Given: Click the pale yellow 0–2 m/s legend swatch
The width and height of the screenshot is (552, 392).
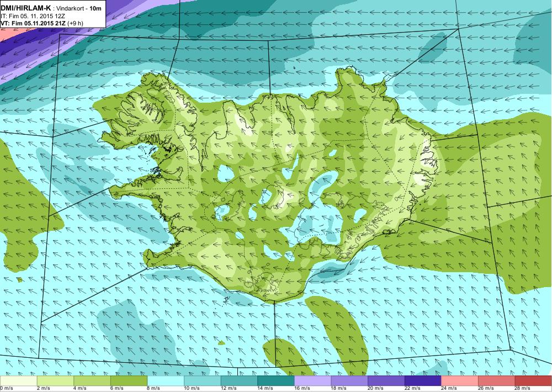Looking at the screenshot, I should pos(18,381).
